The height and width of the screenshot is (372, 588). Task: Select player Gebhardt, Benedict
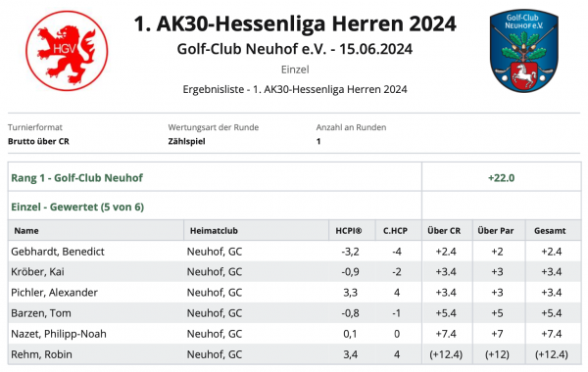coord(58,252)
